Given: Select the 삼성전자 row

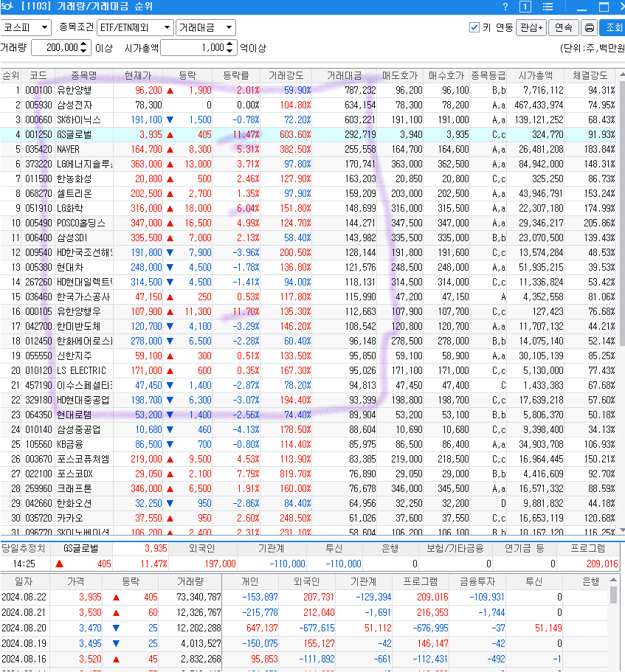Looking at the screenshot, I should pyautogui.click(x=308, y=105).
